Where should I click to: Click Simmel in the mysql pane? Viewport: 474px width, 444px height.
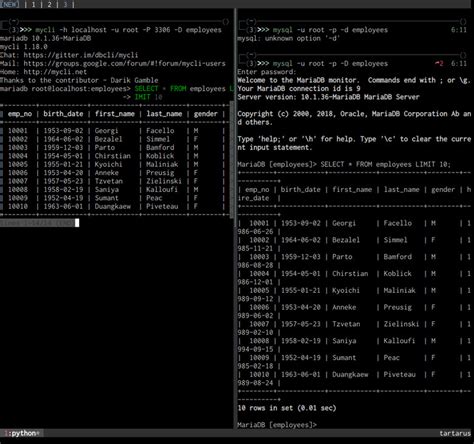(x=395, y=240)
